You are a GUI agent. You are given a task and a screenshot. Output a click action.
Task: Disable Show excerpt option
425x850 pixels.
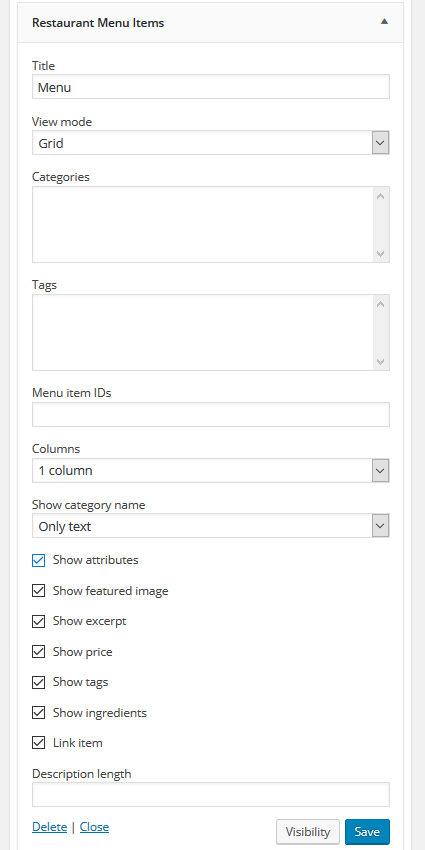[x=38, y=621]
